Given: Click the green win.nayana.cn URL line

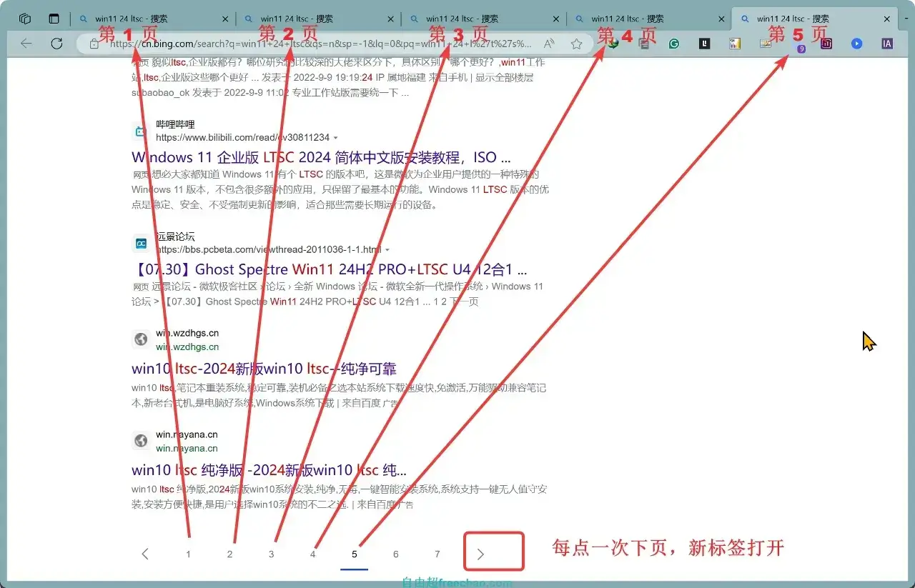Looking at the screenshot, I should [187, 448].
